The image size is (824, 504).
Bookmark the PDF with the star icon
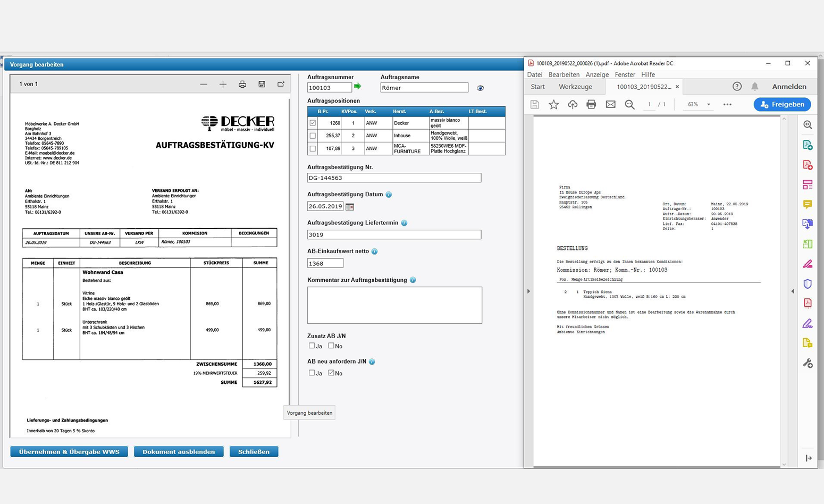(x=553, y=105)
